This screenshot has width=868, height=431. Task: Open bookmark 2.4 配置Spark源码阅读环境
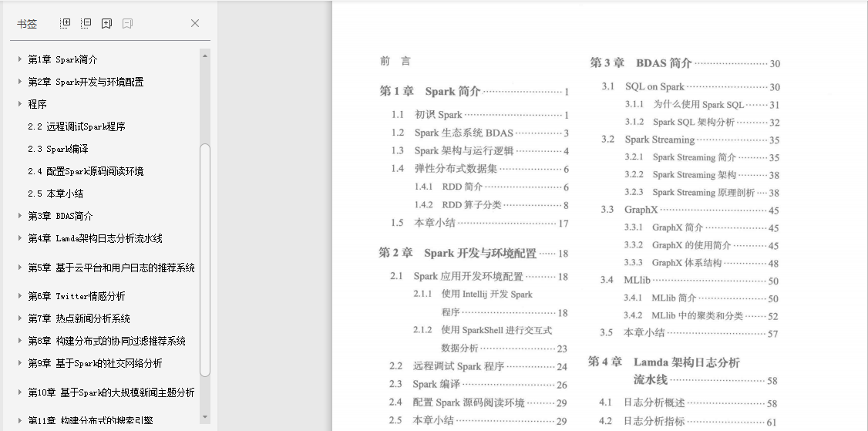coord(86,171)
